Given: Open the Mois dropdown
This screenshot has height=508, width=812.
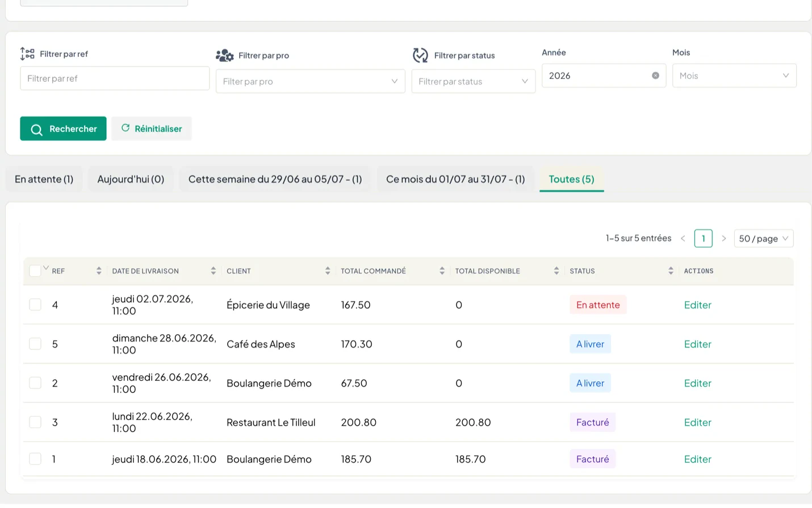Looking at the screenshot, I should point(734,76).
